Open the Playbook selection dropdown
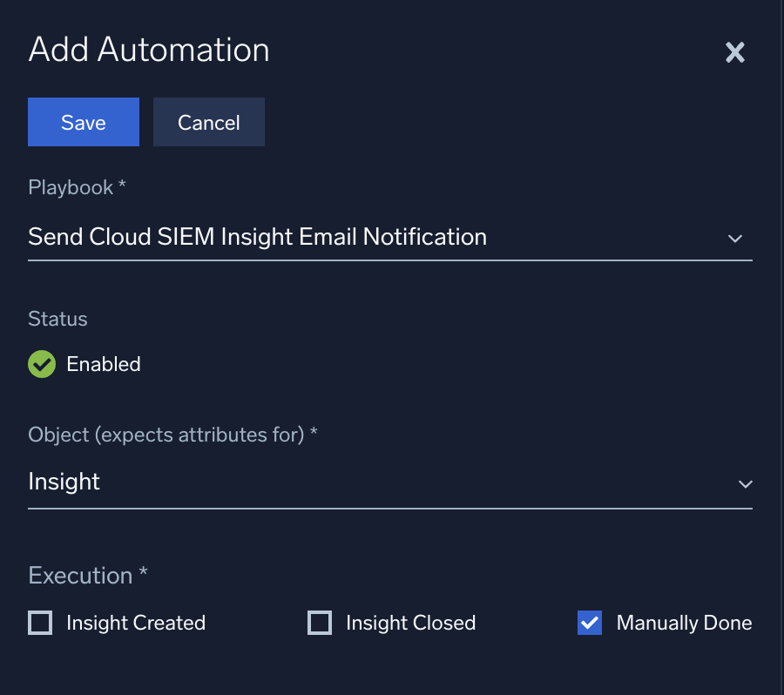The width and height of the screenshot is (784, 695). [x=390, y=237]
